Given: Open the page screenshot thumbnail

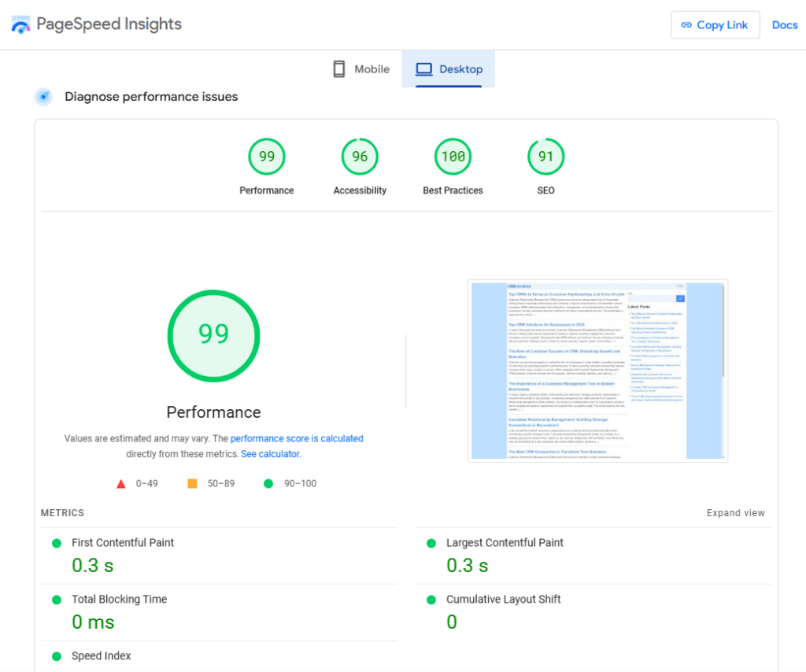Looking at the screenshot, I should (598, 371).
